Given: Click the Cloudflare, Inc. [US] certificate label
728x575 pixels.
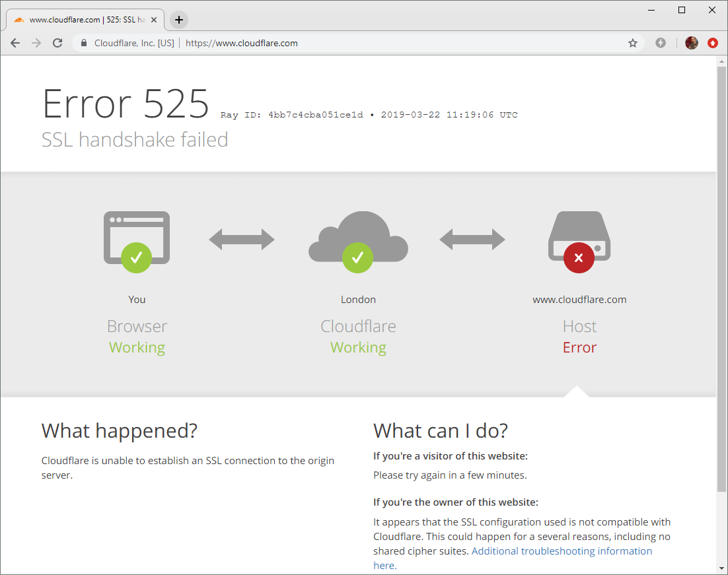Looking at the screenshot, I should 134,43.
